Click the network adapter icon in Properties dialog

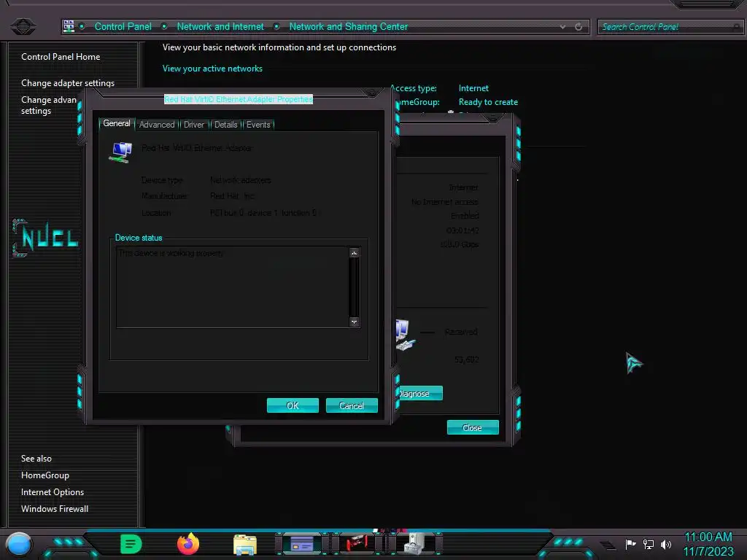(120, 152)
